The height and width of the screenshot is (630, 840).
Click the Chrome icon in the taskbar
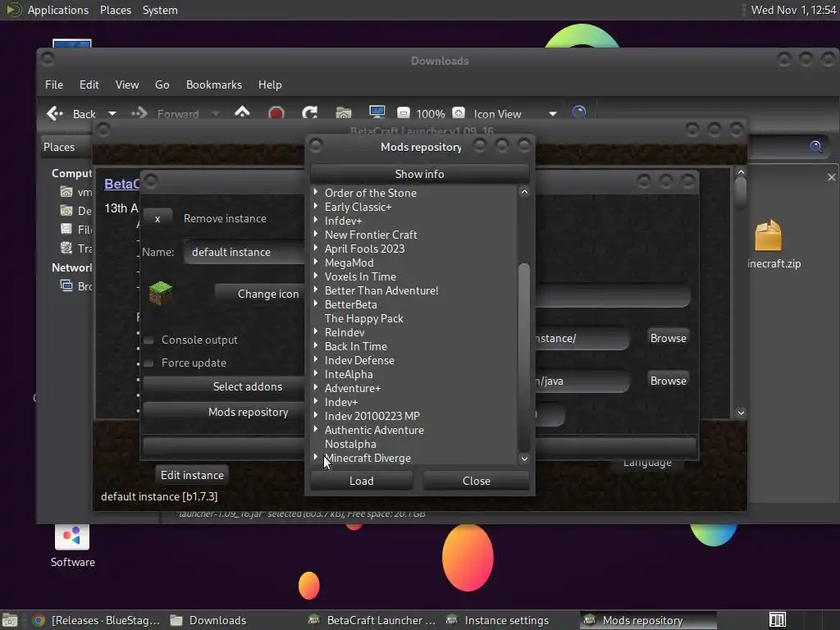pyautogui.click(x=38, y=620)
